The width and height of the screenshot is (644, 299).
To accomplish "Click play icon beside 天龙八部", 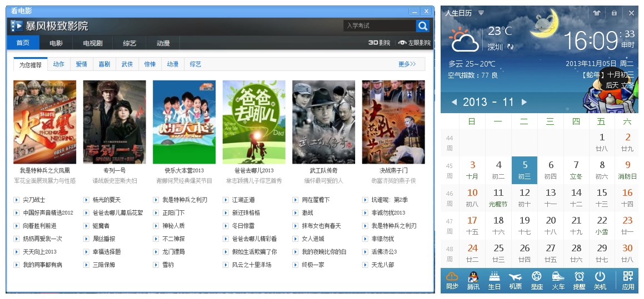I will [x=365, y=265].
